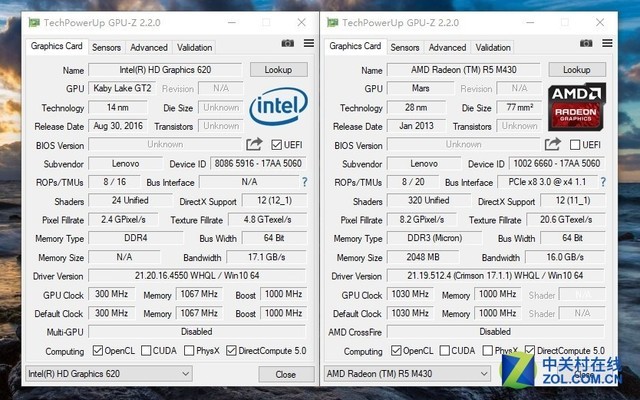Click '320 Unified' shaders value
Image resolution: width=640 pixels, height=400 pixels.
tap(429, 200)
